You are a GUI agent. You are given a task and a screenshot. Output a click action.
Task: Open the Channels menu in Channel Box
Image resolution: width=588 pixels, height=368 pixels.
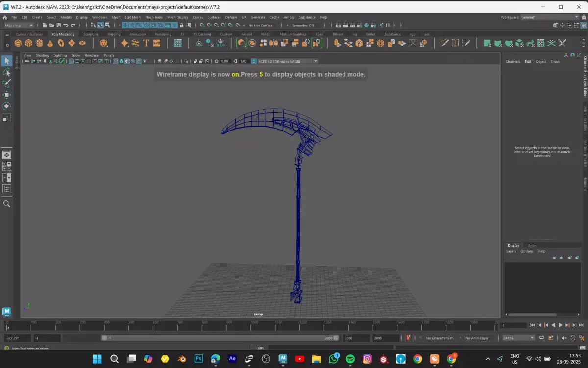tap(513, 62)
